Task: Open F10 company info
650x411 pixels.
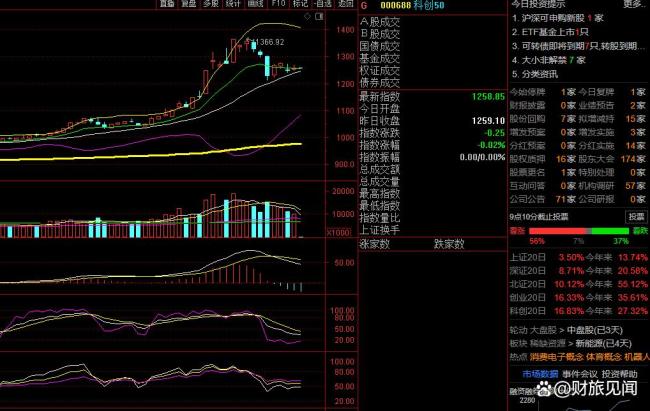Action: [x=278, y=4]
